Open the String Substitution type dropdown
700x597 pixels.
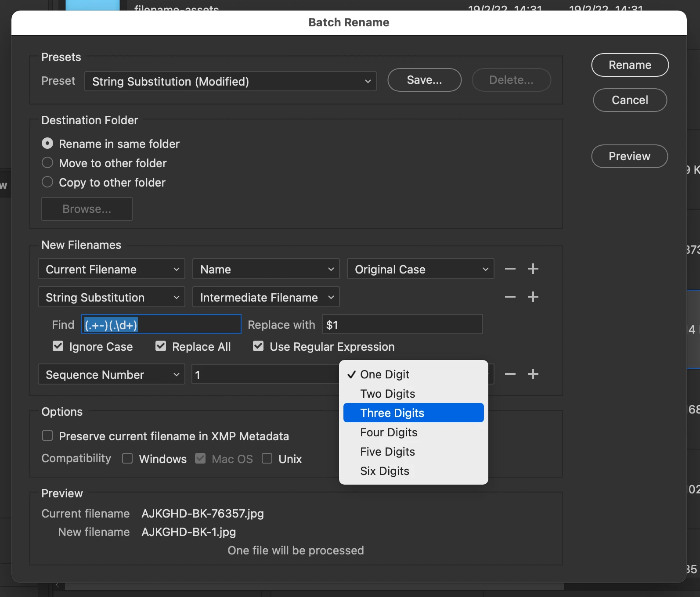(x=112, y=297)
